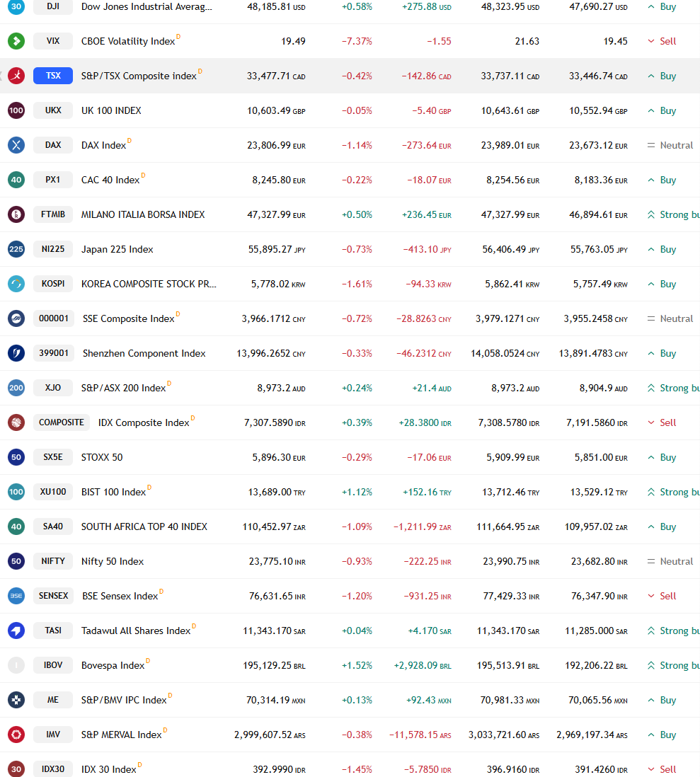
Task: Click the CAC 40 index logo icon
Action: coord(16,179)
